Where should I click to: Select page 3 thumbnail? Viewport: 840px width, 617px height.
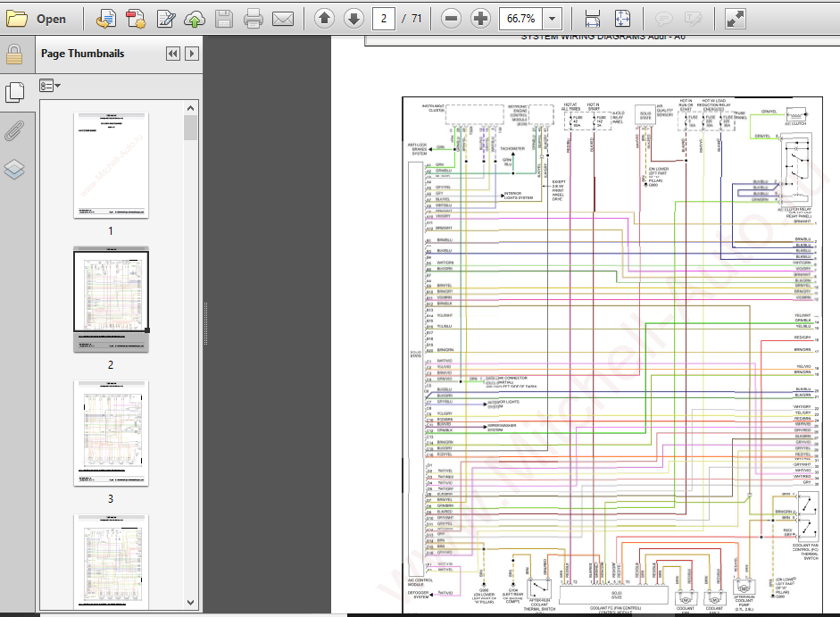[111, 434]
